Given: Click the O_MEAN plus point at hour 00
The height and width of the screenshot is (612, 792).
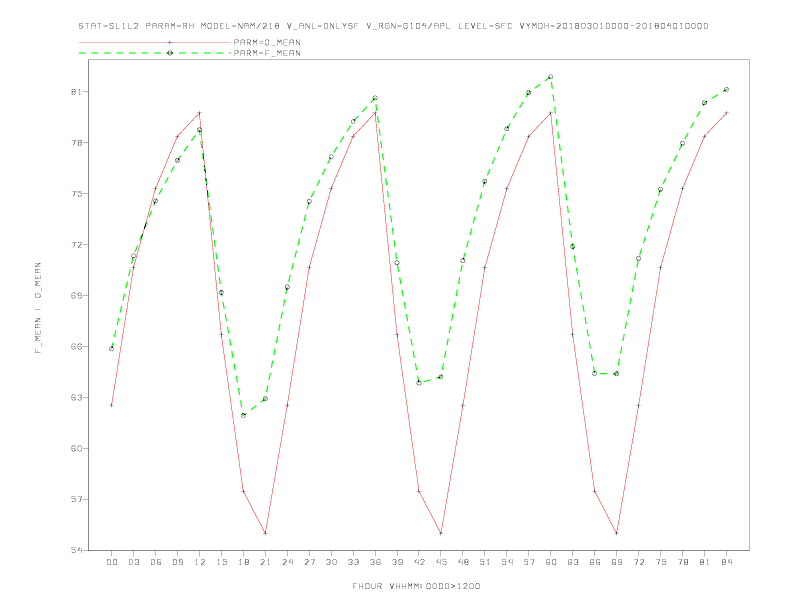Looking at the screenshot, I should point(112,405).
